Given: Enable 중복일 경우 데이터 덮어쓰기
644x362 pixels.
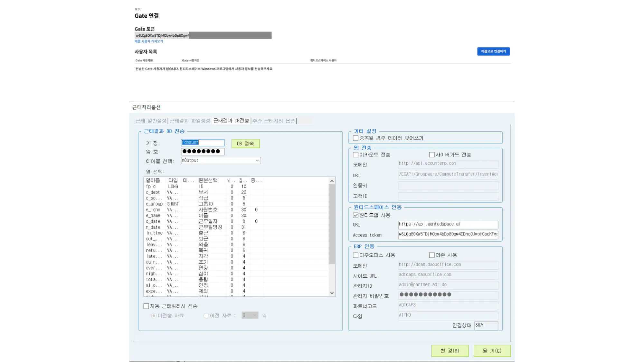Looking at the screenshot, I should coord(356,138).
